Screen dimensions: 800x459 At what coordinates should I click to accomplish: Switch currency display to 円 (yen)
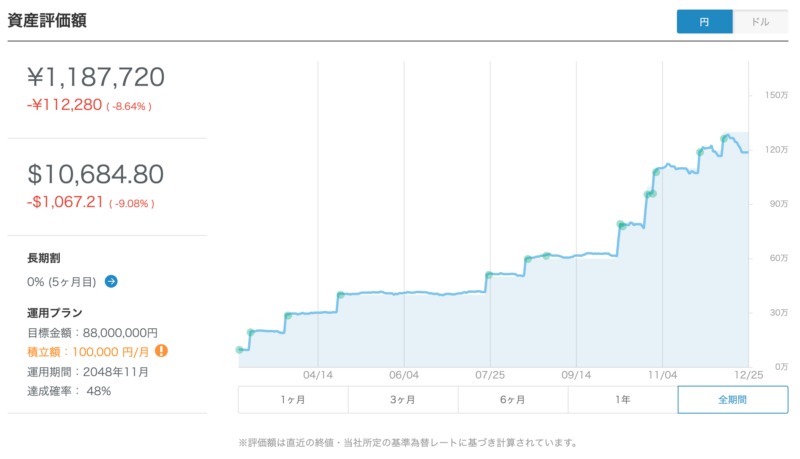705,22
